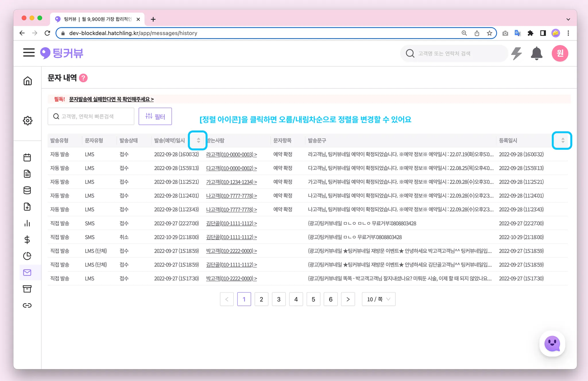Go to page 3 in pagination
The image size is (588, 381).
[x=278, y=299]
